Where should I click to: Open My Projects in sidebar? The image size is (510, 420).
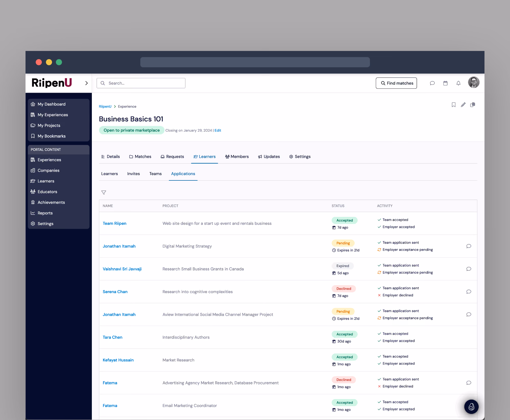(59, 125)
